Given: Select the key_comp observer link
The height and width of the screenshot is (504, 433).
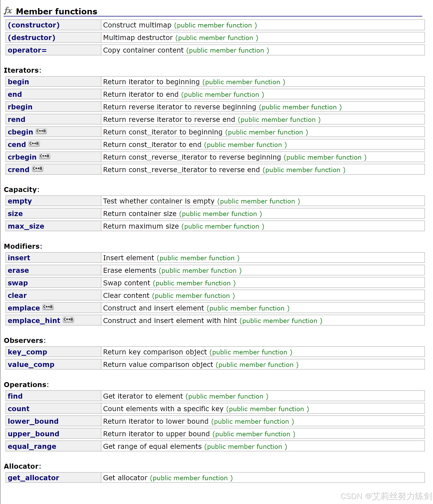Looking at the screenshot, I should pyautogui.click(x=27, y=352).
